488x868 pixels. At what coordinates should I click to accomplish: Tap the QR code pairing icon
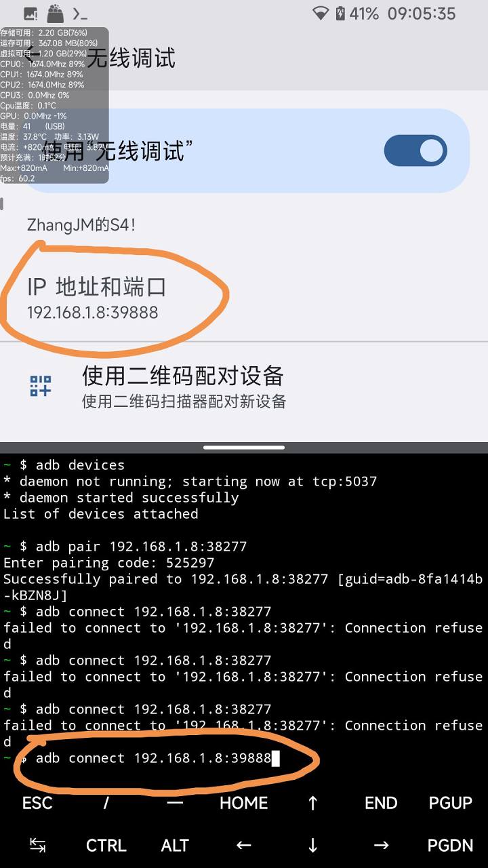click(41, 386)
